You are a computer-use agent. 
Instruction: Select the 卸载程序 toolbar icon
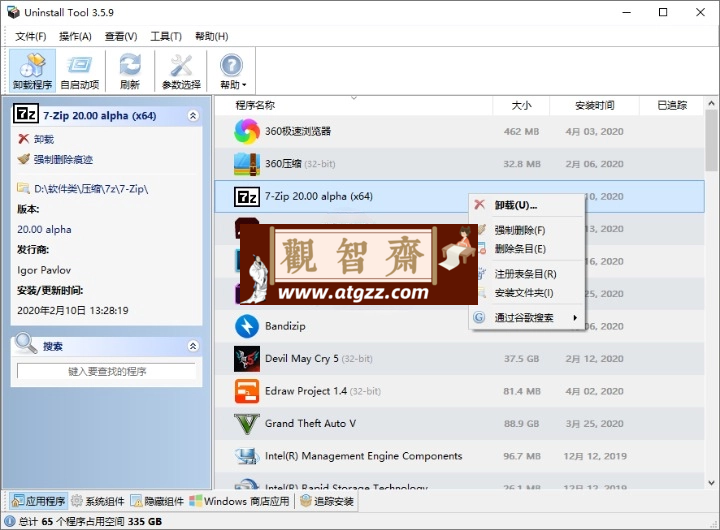click(33, 71)
